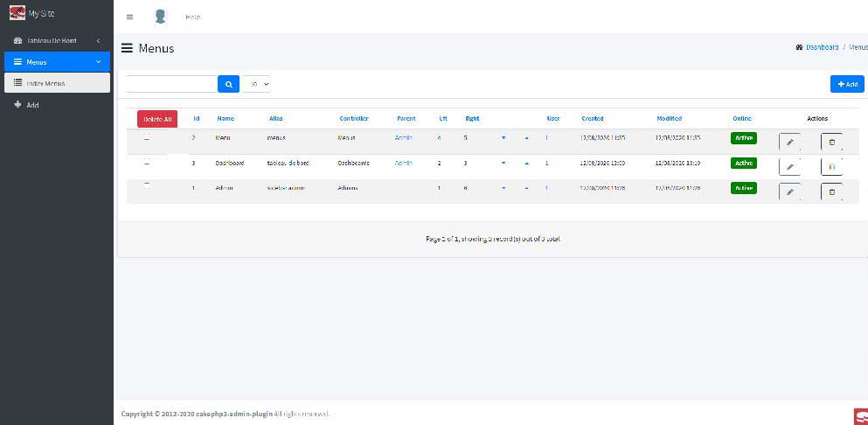868x425 pixels.
Task: Move the Dashboard row up with arrow
Action: [x=526, y=164]
